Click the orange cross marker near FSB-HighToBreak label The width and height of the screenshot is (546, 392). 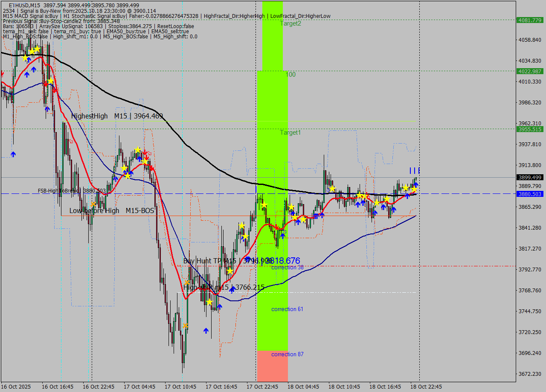point(93,205)
